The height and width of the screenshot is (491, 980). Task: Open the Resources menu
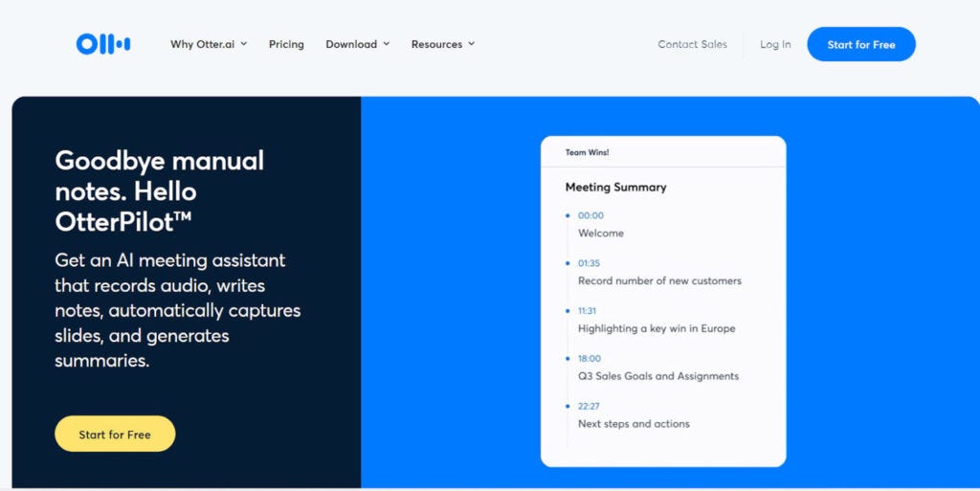coord(442,44)
